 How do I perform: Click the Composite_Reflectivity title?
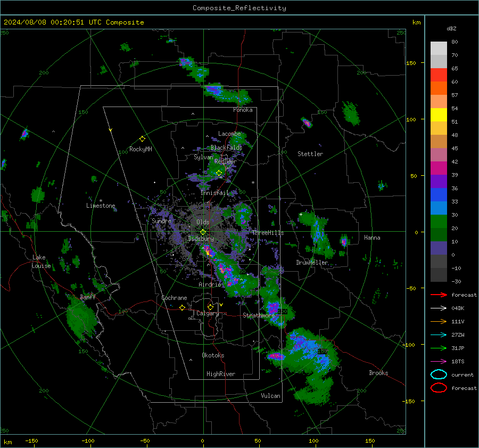[x=240, y=8]
